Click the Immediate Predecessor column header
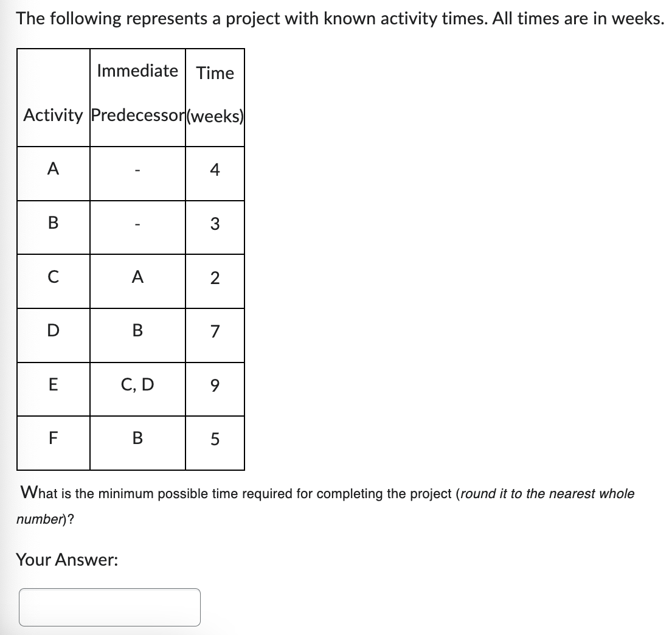The width and height of the screenshot is (672, 635). [137, 94]
